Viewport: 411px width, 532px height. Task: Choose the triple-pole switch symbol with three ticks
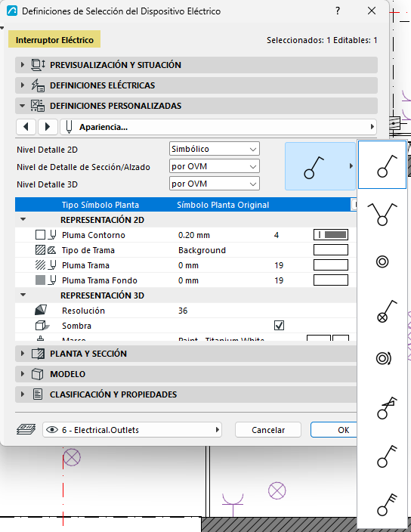point(387,505)
